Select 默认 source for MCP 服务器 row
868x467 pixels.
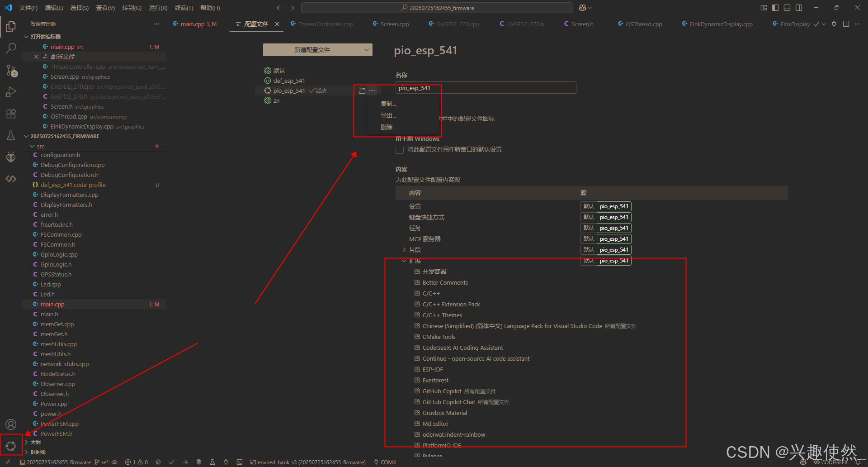coord(589,239)
